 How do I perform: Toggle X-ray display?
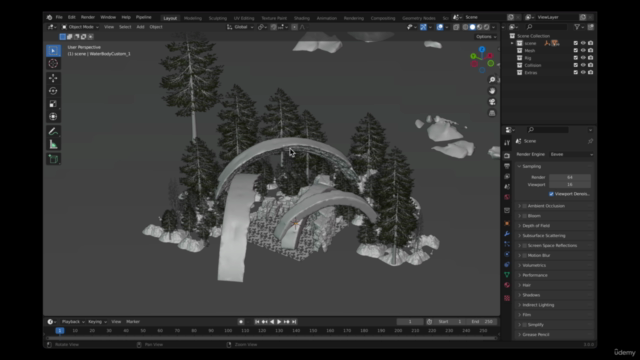pyautogui.click(x=456, y=27)
